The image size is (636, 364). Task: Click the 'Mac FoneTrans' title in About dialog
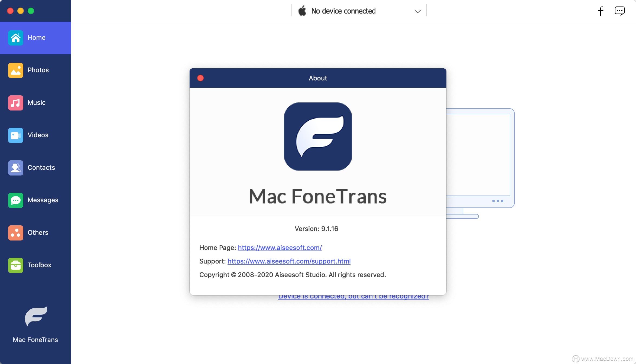318,196
